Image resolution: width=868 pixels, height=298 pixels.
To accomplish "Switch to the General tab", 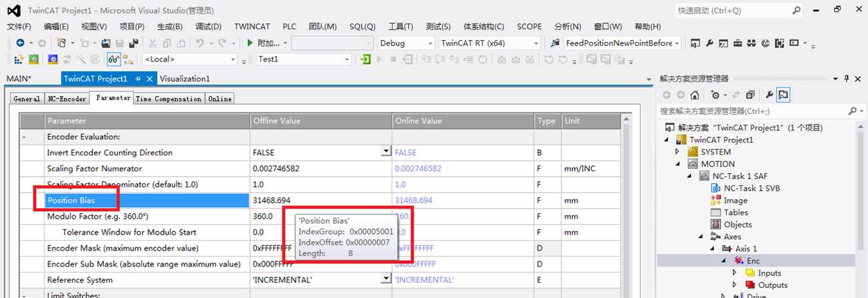I will pos(27,99).
